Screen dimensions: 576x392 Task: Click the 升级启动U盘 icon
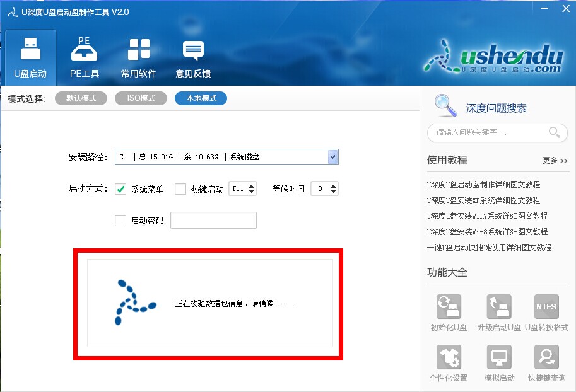499,306
